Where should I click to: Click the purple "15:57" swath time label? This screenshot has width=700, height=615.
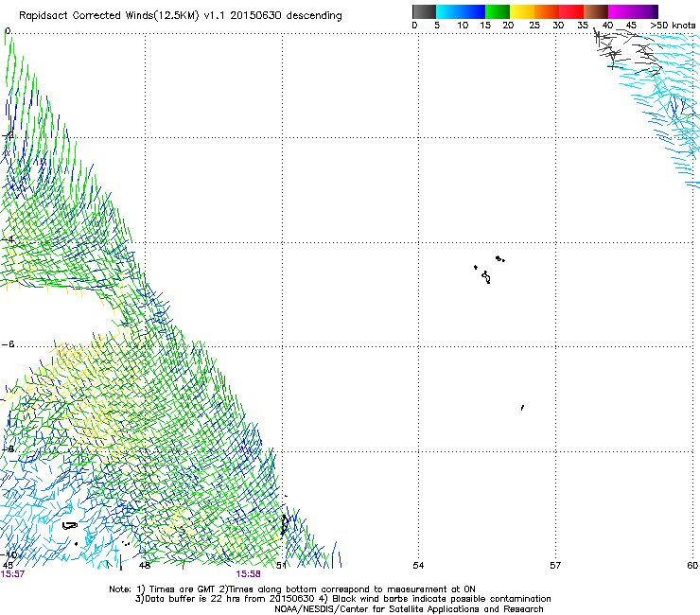point(12,574)
